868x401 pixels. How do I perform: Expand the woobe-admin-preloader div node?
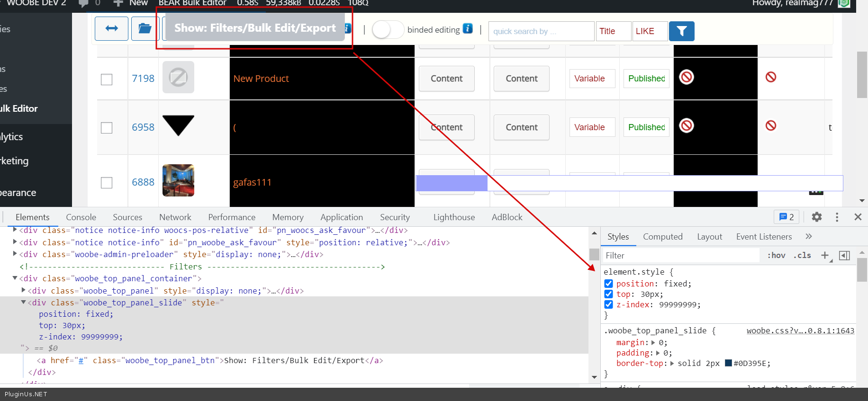(15, 254)
